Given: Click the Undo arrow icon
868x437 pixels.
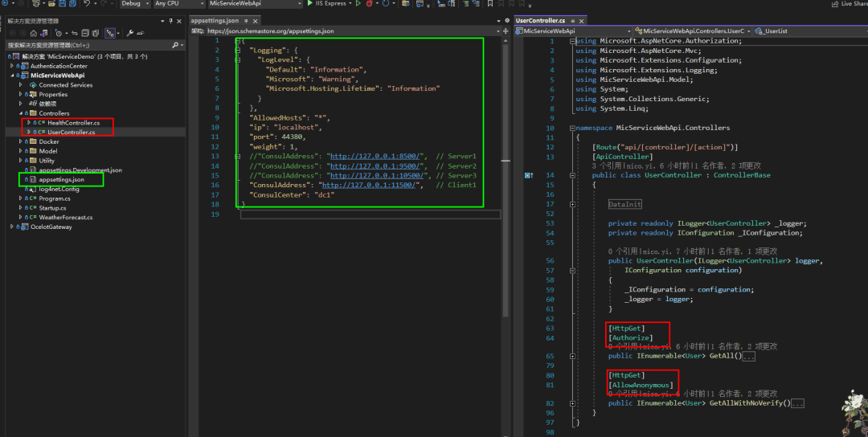Looking at the screenshot, I should (x=87, y=3).
